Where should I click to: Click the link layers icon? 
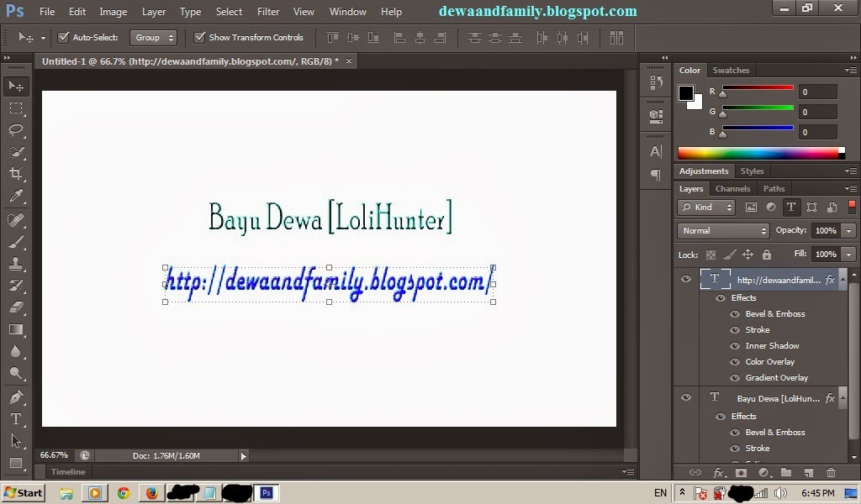point(695,472)
